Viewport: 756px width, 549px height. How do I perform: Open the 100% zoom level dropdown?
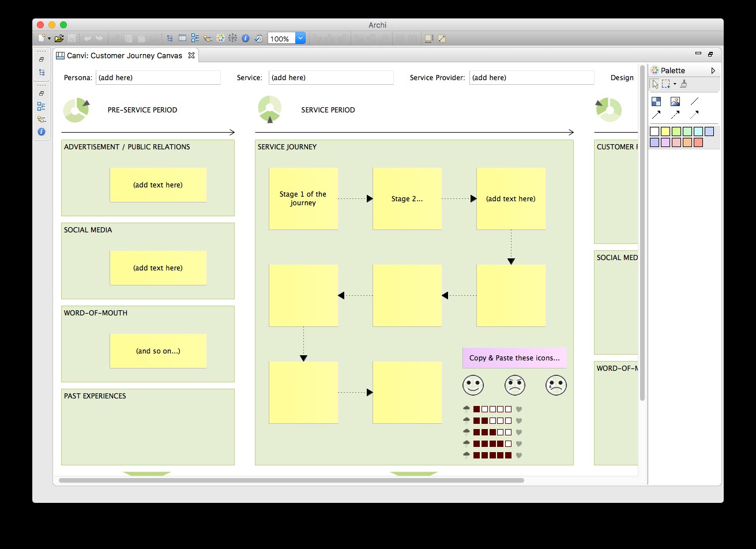300,39
